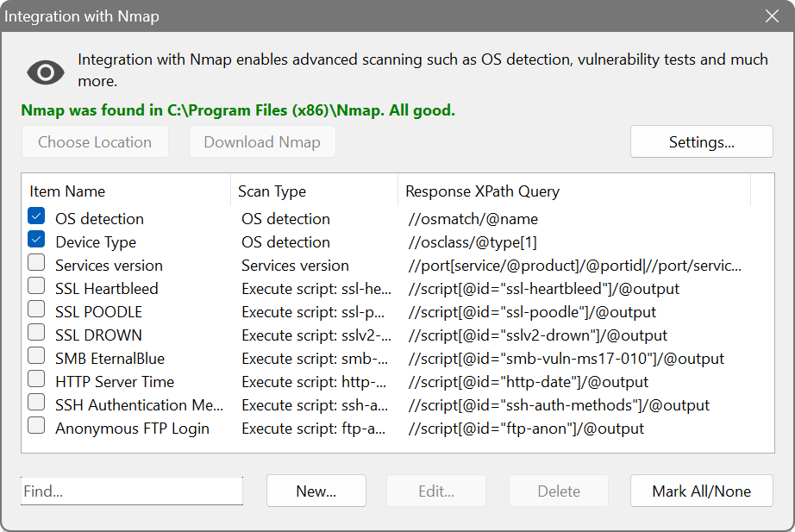This screenshot has height=532, width=795.
Task: Enable the Services version checkbox
Action: point(36,263)
